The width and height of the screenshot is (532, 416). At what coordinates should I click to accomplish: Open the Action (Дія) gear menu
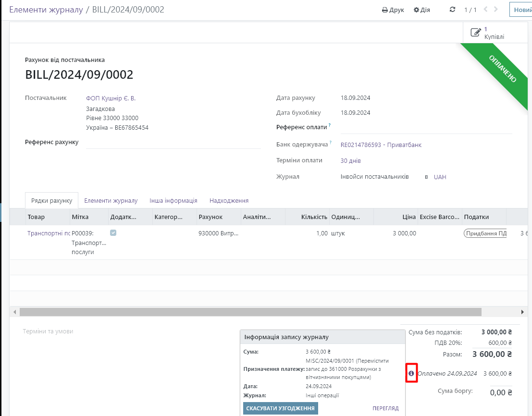coord(421,10)
